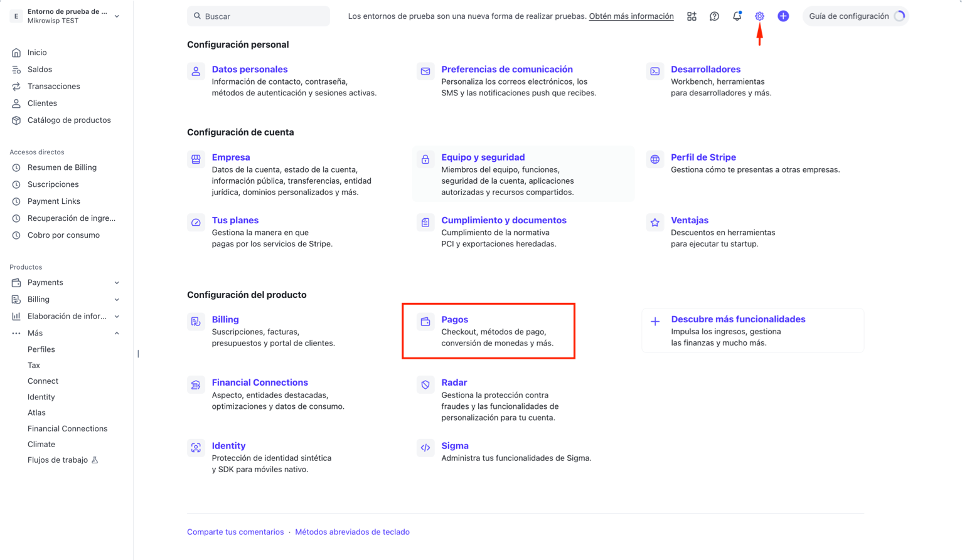Click the Catálogo de productos box icon
Screen dimensions: 962x560
[16, 120]
